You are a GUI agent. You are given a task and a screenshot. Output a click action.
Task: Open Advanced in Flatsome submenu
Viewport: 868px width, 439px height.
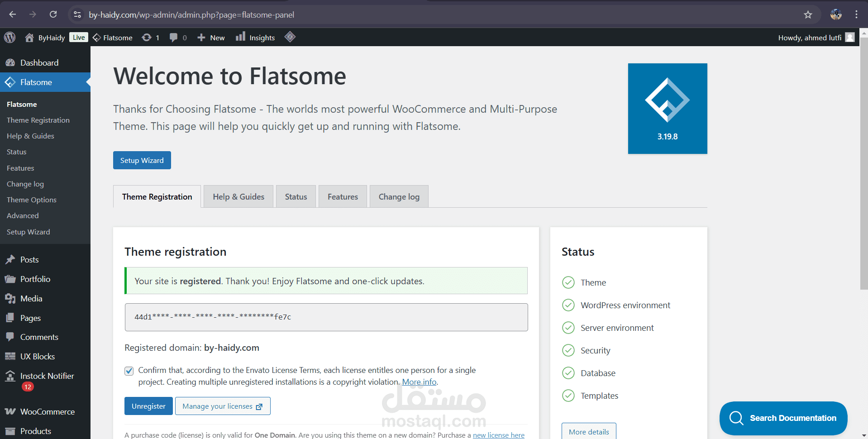23,215
